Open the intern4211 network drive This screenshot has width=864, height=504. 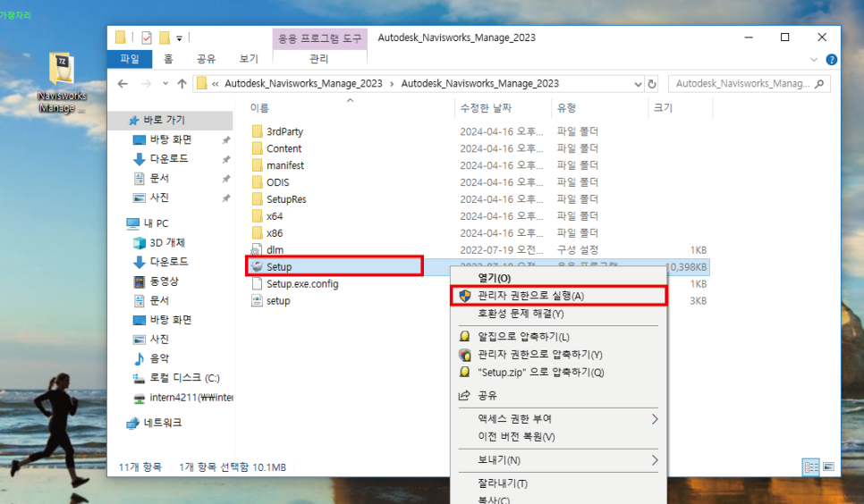[x=183, y=398]
